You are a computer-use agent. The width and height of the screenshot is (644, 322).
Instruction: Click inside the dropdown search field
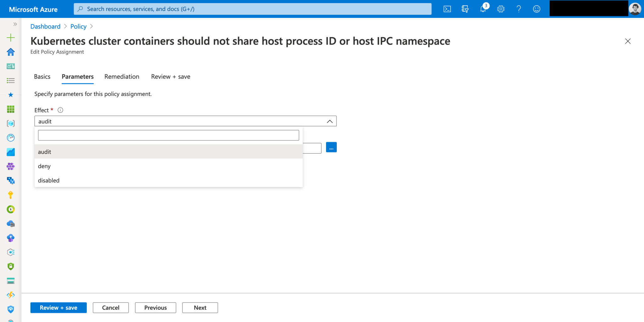click(x=169, y=135)
